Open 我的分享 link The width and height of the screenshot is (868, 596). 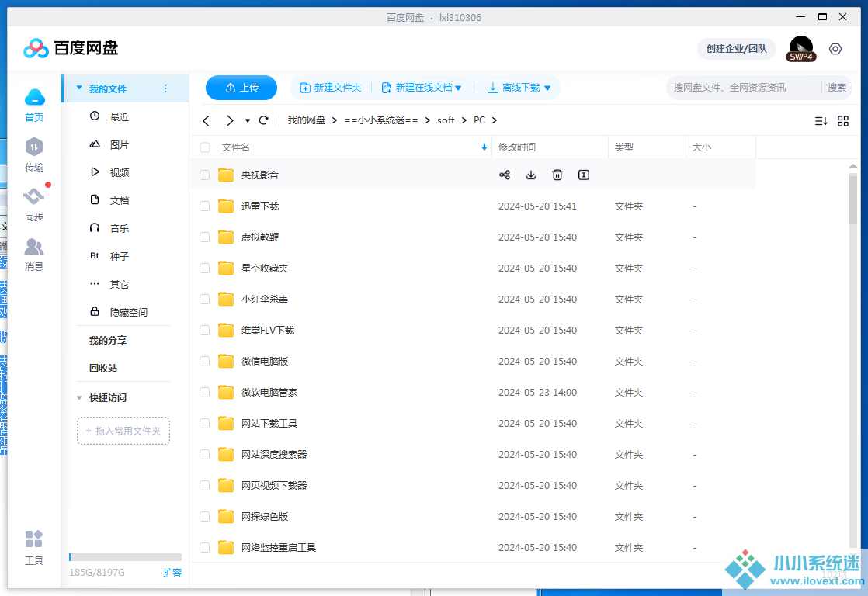108,341
